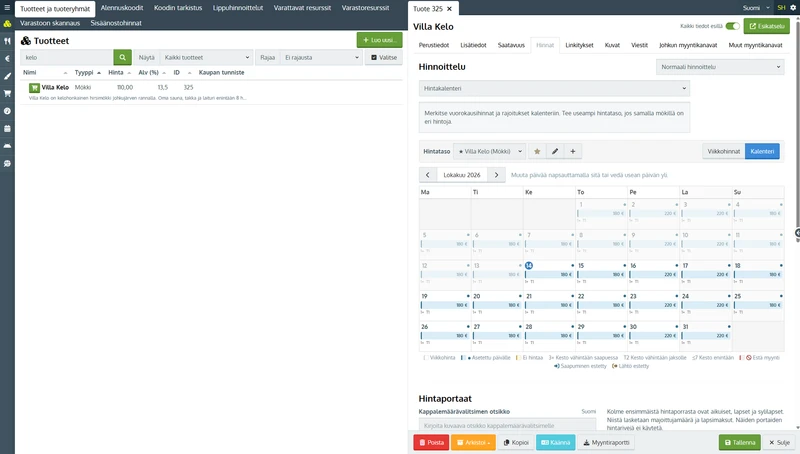
Task: Switch to the Saatavuus product tab
Action: pyautogui.click(x=511, y=45)
